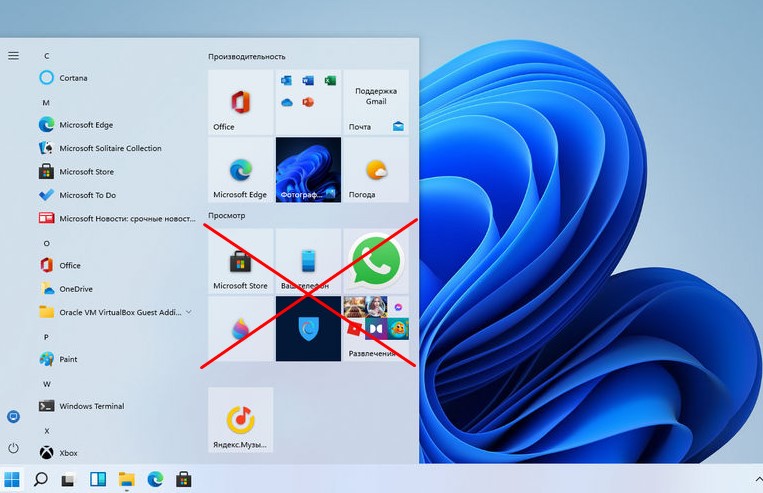The width and height of the screenshot is (763, 493).
Task: Jump to letter O index
Action: pyautogui.click(x=46, y=243)
